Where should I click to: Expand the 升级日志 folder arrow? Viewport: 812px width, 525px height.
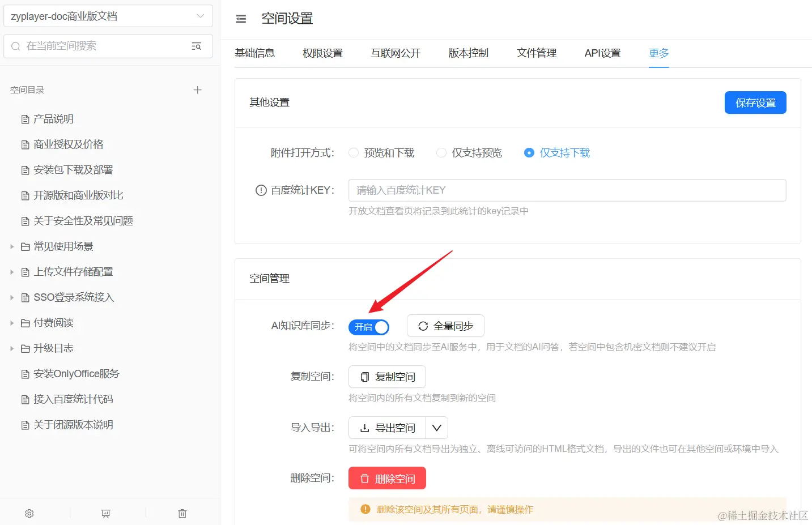(12, 348)
